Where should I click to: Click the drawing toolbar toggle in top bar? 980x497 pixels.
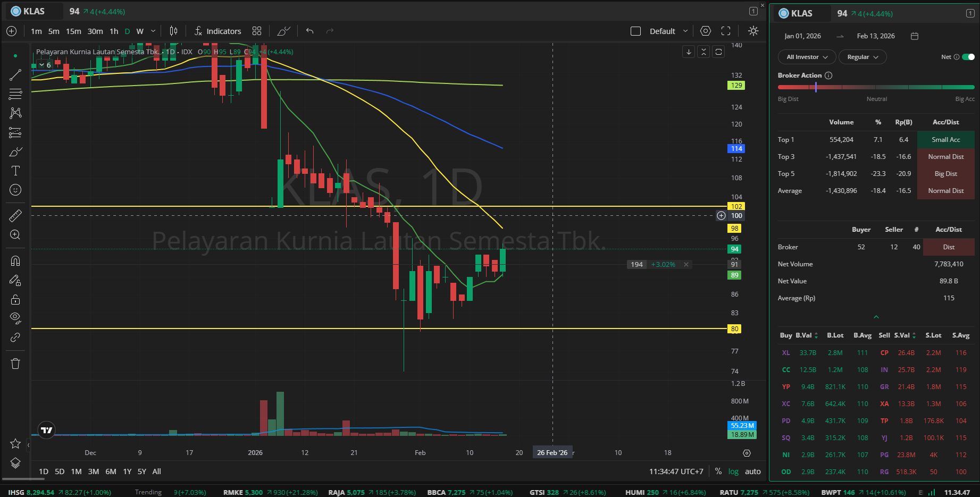[x=284, y=31]
